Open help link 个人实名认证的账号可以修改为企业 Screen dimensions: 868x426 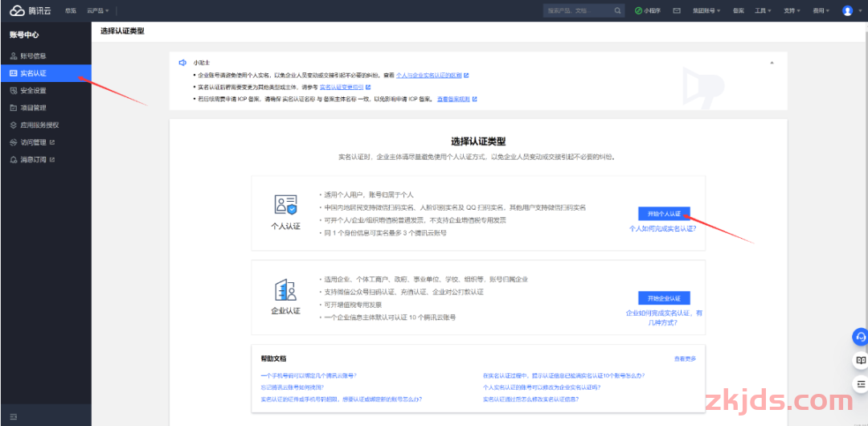point(542,387)
